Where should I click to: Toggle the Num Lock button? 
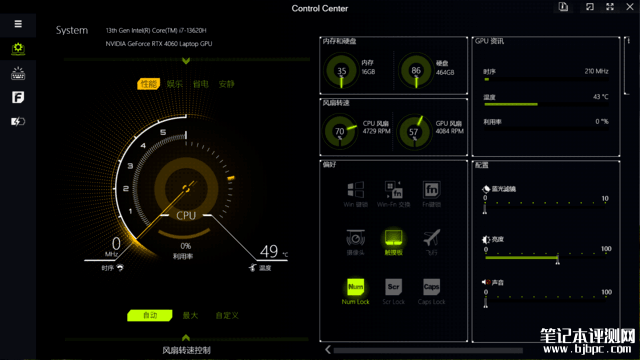(x=356, y=287)
